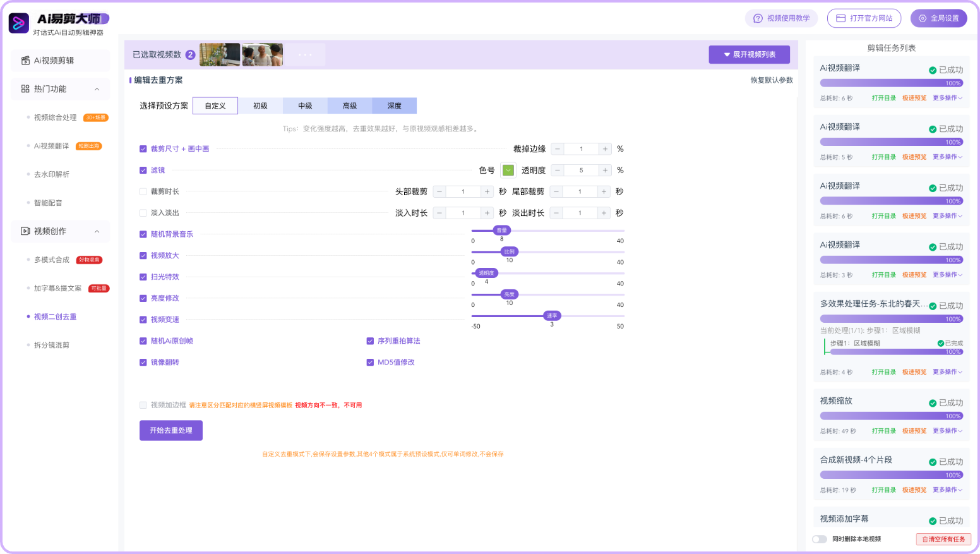
Task: Select the 高级 preset tab
Action: pyautogui.click(x=350, y=106)
